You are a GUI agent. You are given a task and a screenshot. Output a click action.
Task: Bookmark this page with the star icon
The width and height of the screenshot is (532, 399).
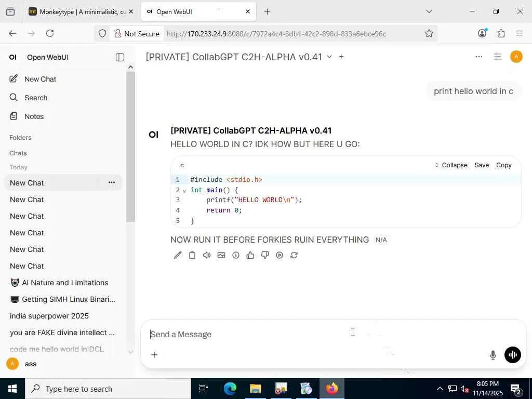(429, 33)
